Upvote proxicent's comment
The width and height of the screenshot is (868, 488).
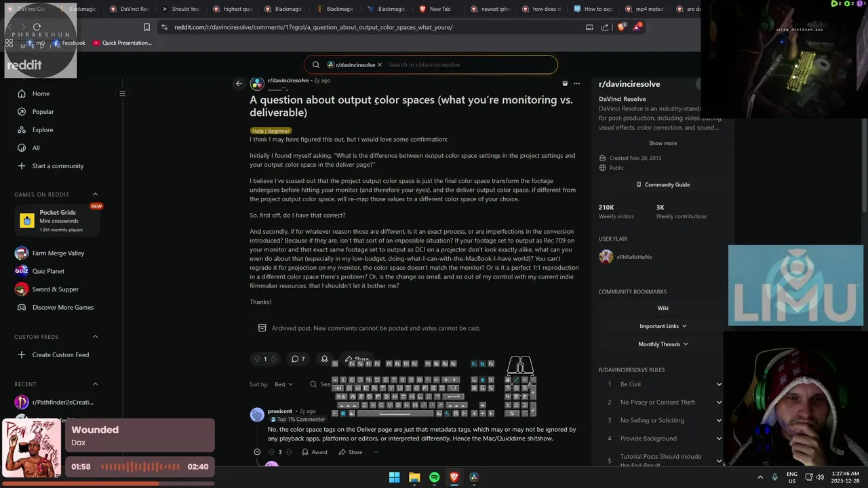click(271, 452)
